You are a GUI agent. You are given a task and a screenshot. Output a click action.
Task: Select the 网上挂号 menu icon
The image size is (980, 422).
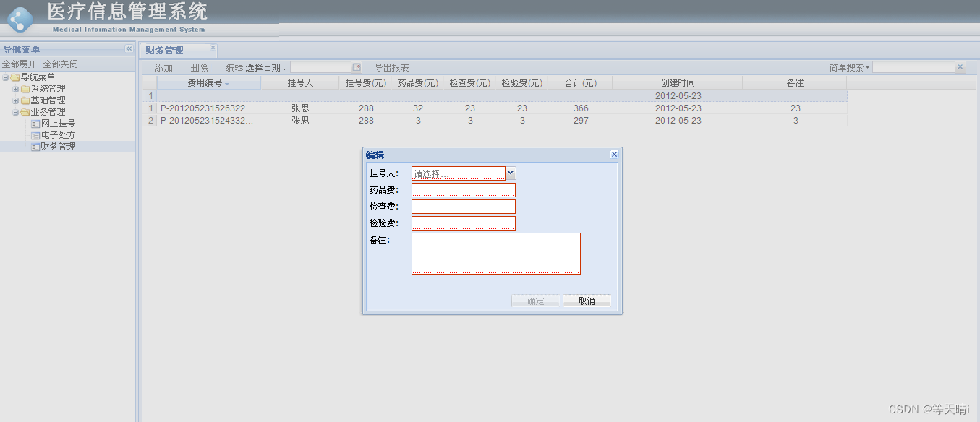[x=35, y=123]
